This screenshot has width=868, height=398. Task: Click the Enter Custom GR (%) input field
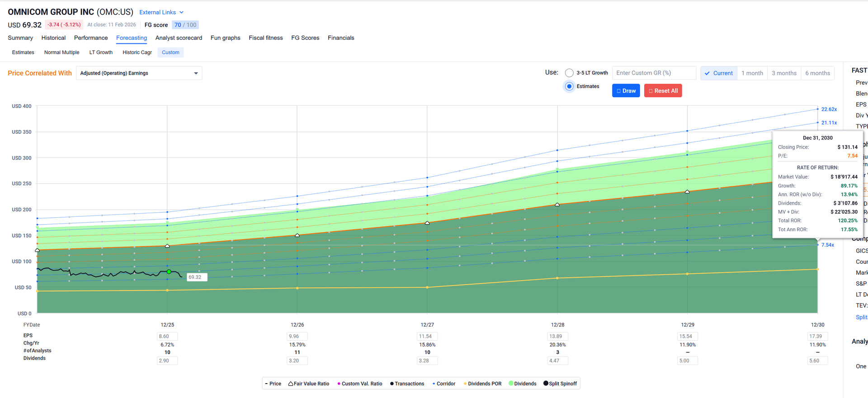(x=654, y=73)
